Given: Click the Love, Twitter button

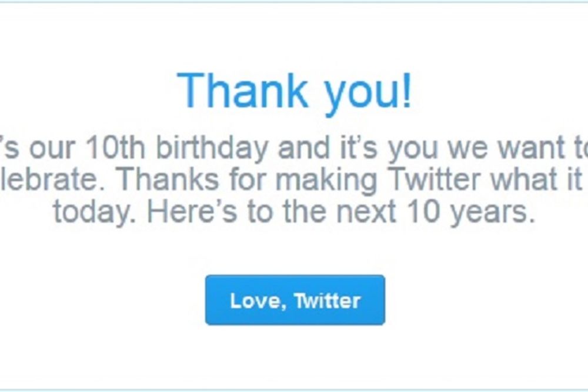Looking at the screenshot, I should pyautogui.click(x=295, y=300).
